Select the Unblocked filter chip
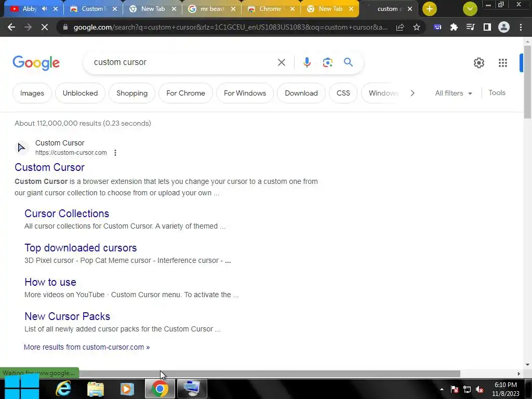 [x=80, y=93]
